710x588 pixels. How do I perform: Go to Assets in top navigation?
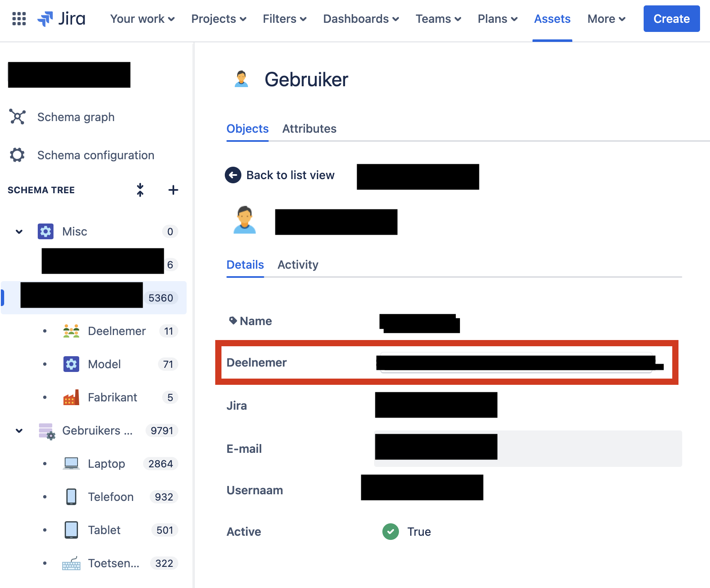click(x=552, y=19)
